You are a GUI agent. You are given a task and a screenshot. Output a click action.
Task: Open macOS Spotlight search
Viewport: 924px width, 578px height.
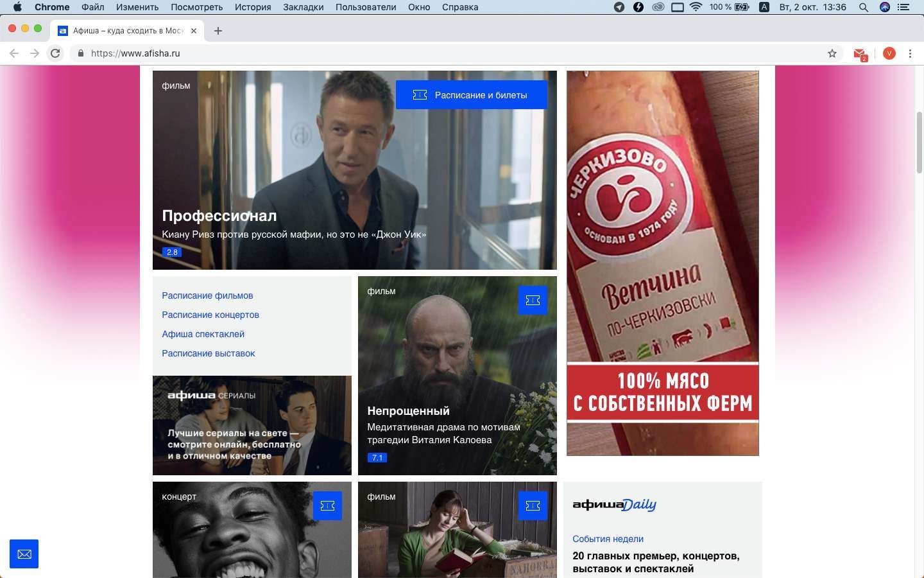[864, 7]
